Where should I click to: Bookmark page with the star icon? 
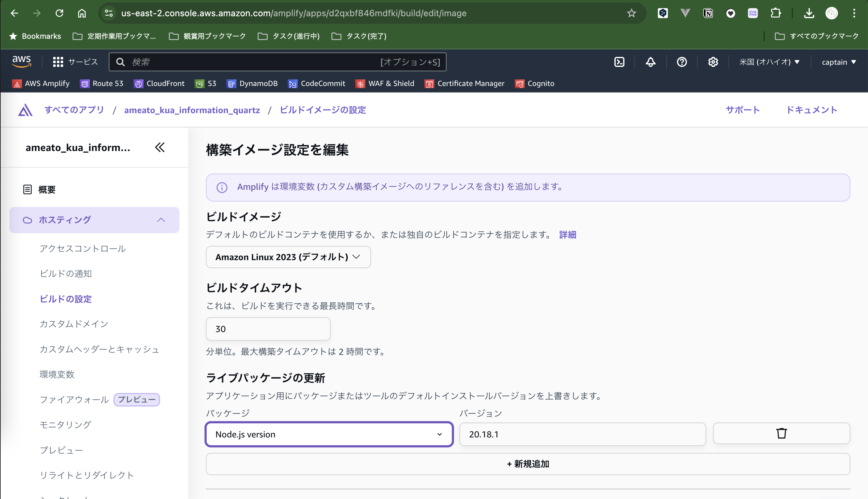point(631,13)
